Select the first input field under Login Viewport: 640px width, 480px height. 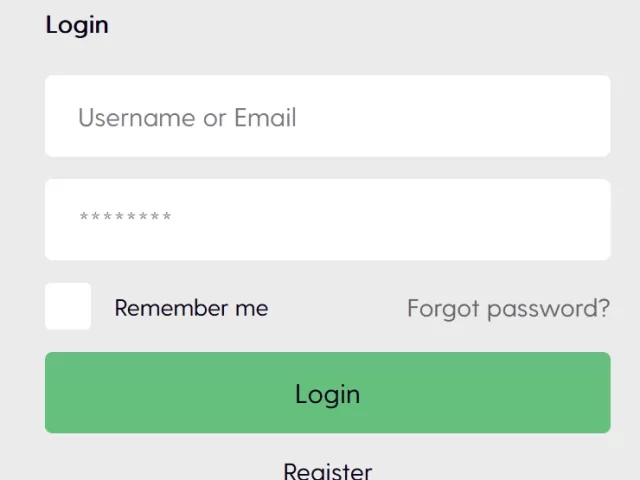click(x=327, y=117)
